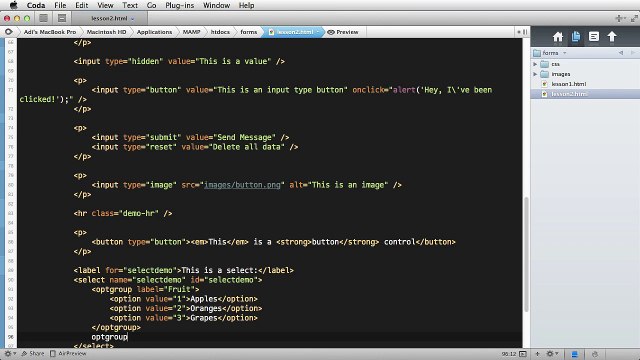640x360 pixels.
Task: Click Macintosh HD path segment
Action: pyautogui.click(x=106, y=32)
